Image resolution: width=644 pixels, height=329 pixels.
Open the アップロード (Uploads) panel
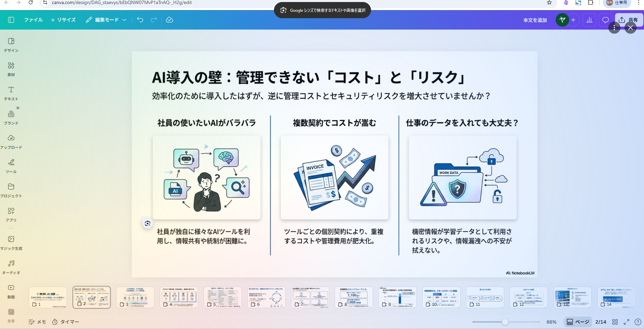11,141
